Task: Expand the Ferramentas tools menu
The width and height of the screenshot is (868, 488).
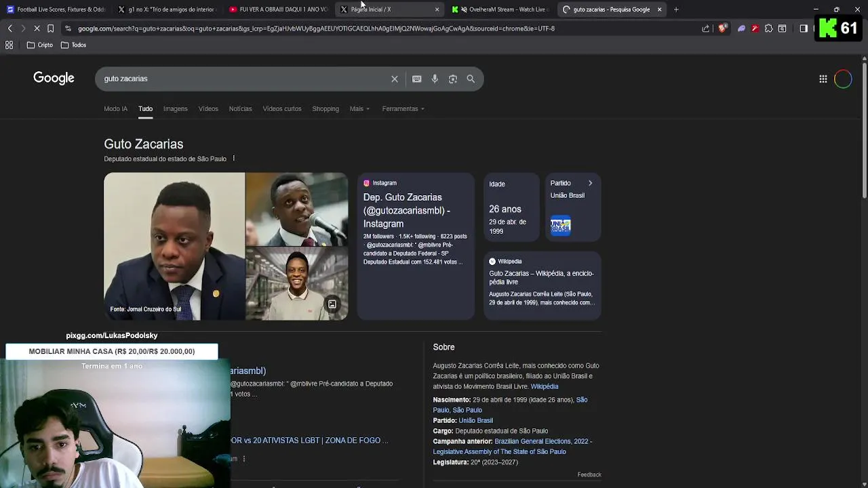Action: coord(403,108)
